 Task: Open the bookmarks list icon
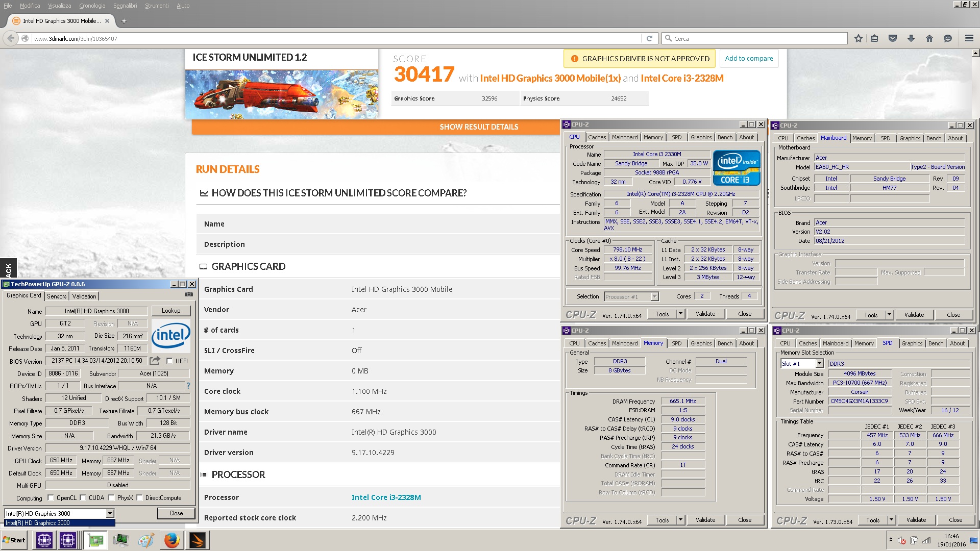(874, 38)
